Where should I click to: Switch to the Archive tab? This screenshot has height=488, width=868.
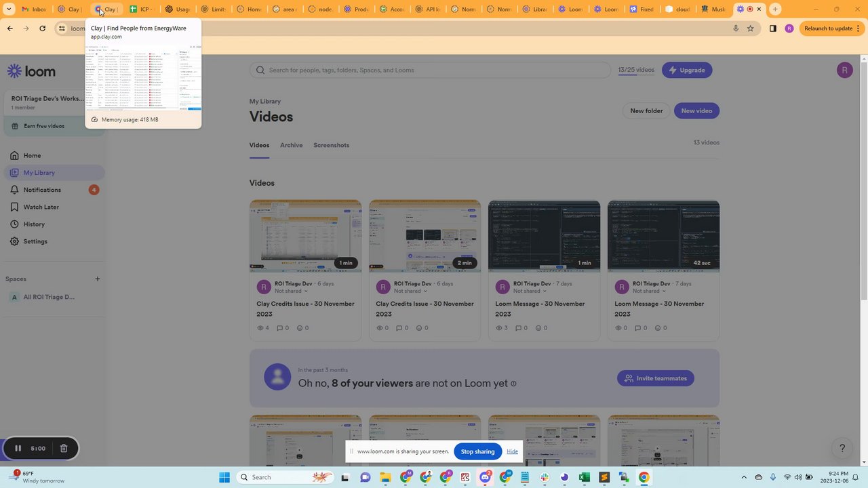[x=292, y=145]
